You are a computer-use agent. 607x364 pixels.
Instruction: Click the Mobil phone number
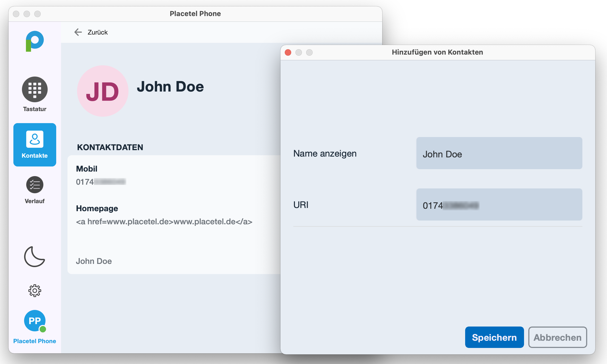pos(101,182)
